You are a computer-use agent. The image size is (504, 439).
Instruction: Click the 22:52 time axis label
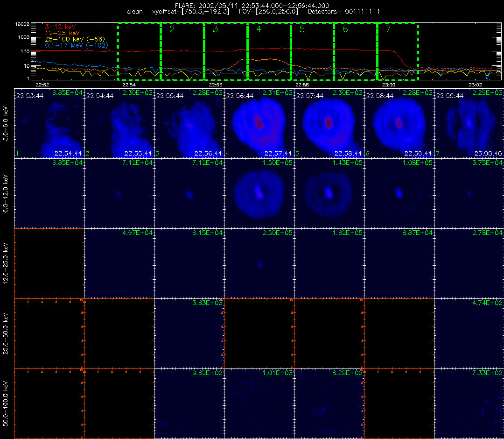click(x=42, y=85)
